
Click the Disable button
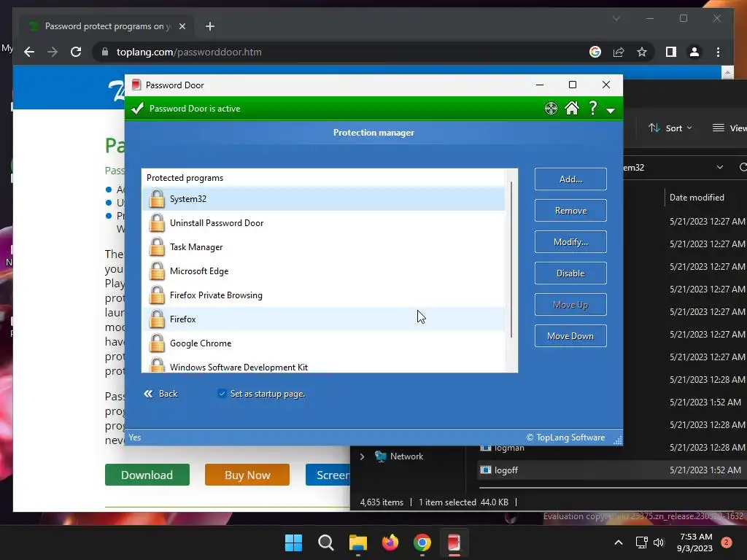tap(570, 273)
